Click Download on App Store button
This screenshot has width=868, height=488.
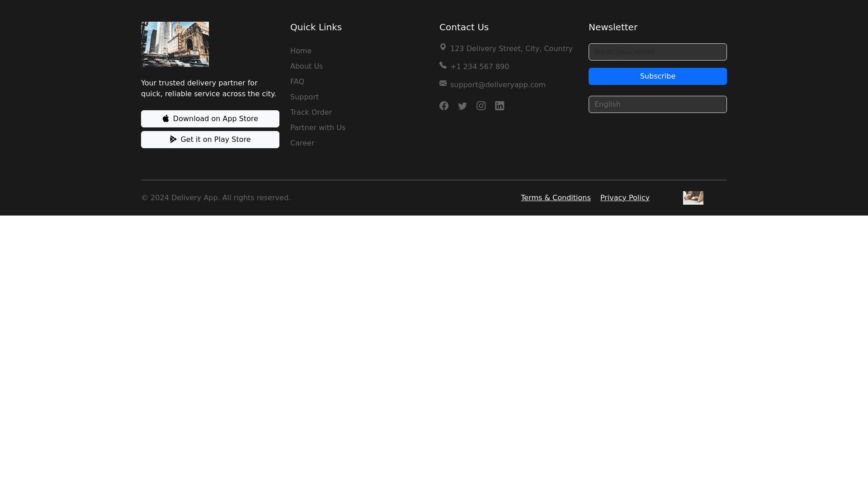point(210,118)
